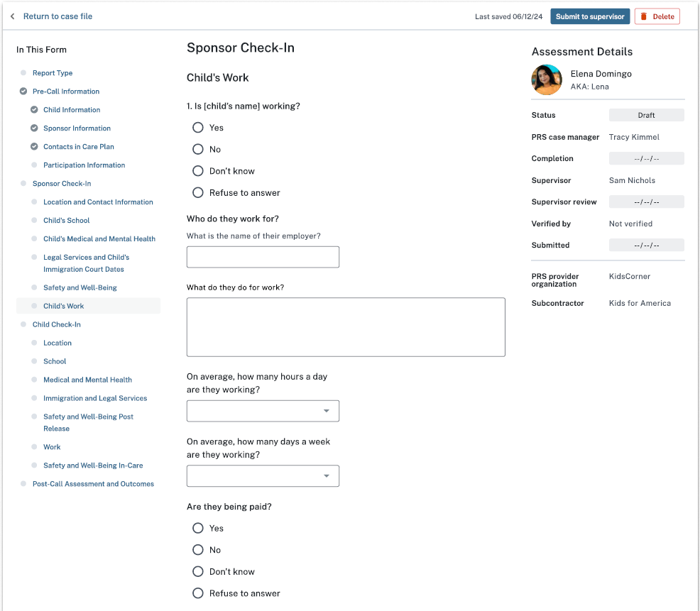Go to Child's School section

67,221
